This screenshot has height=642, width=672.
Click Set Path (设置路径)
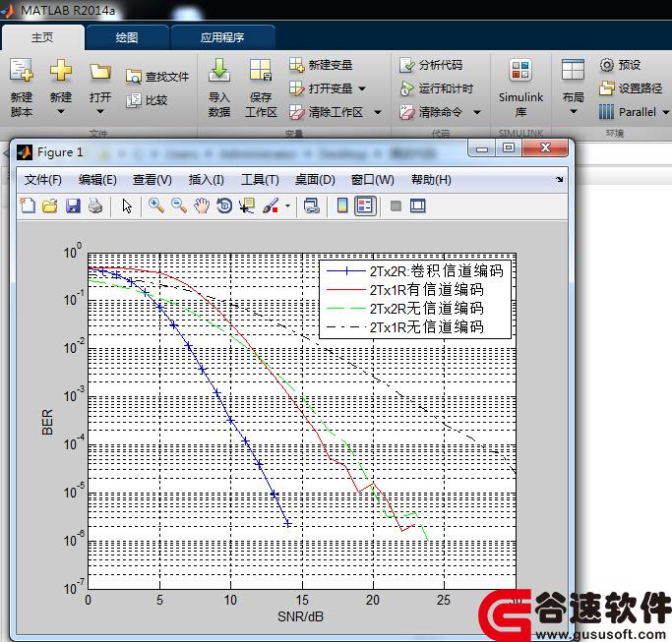tap(631, 88)
